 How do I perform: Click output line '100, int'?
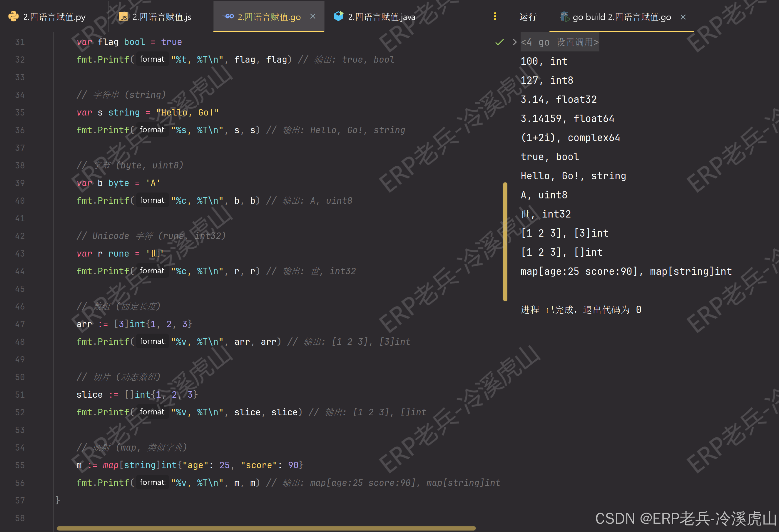pyautogui.click(x=544, y=61)
